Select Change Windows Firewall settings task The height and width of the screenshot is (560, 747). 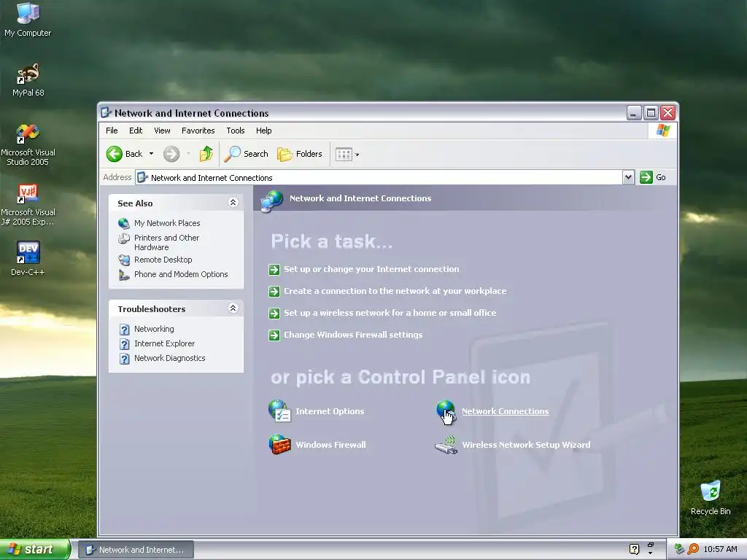pyautogui.click(x=353, y=335)
